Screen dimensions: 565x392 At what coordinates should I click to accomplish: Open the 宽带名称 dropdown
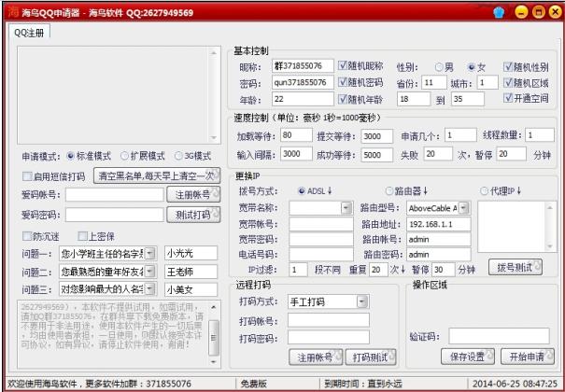tap(346, 208)
